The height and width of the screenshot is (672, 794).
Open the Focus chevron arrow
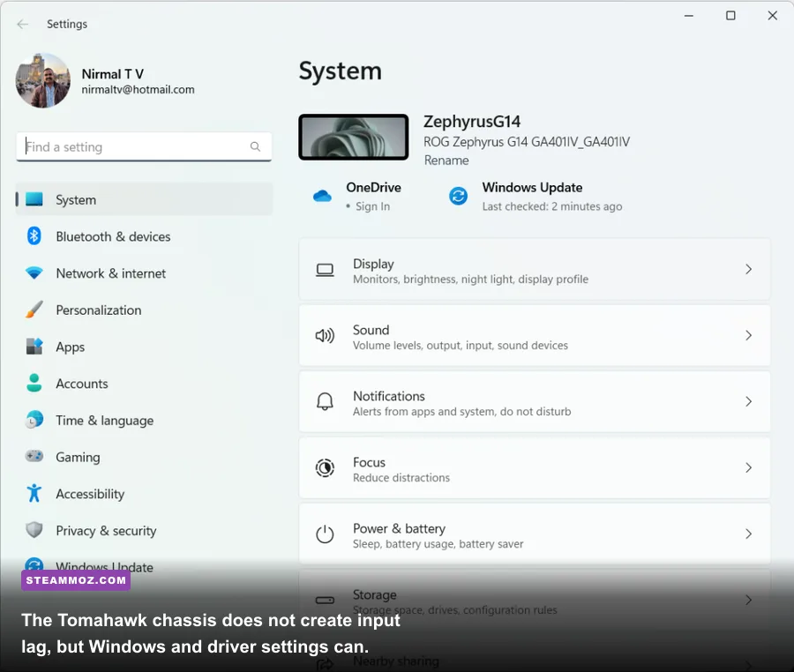(748, 467)
